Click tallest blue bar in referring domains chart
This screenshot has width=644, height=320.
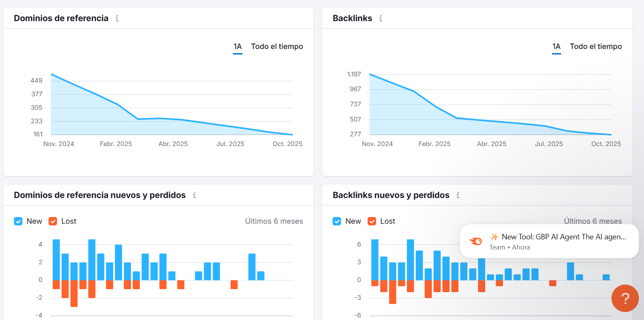pyautogui.click(x=56, y=259)
